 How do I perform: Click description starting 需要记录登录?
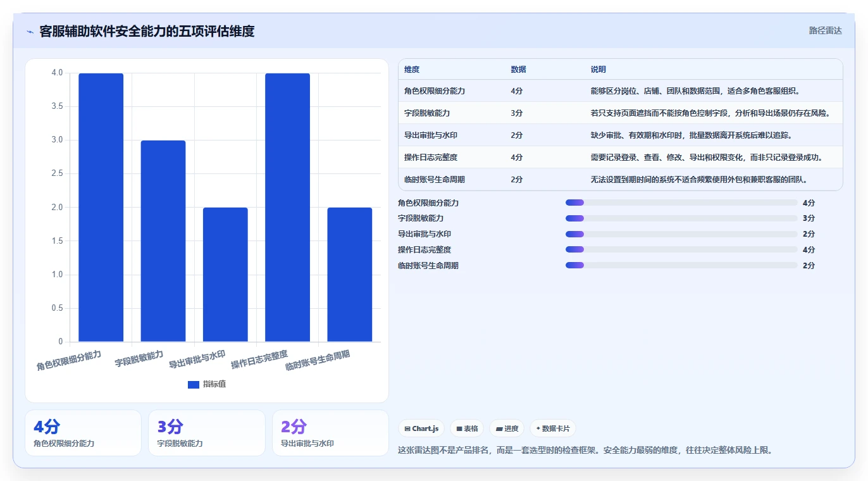pos(707,158)
